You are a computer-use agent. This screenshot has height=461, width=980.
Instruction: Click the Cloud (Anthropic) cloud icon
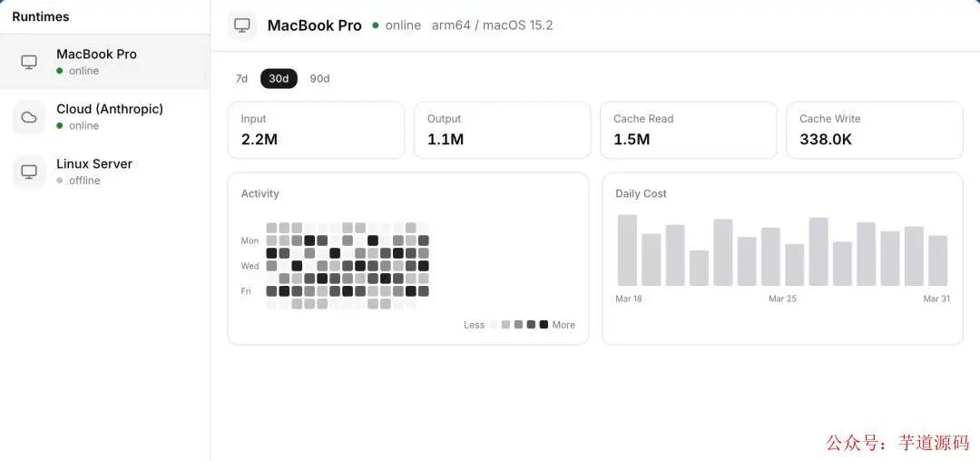click(29, 117)
